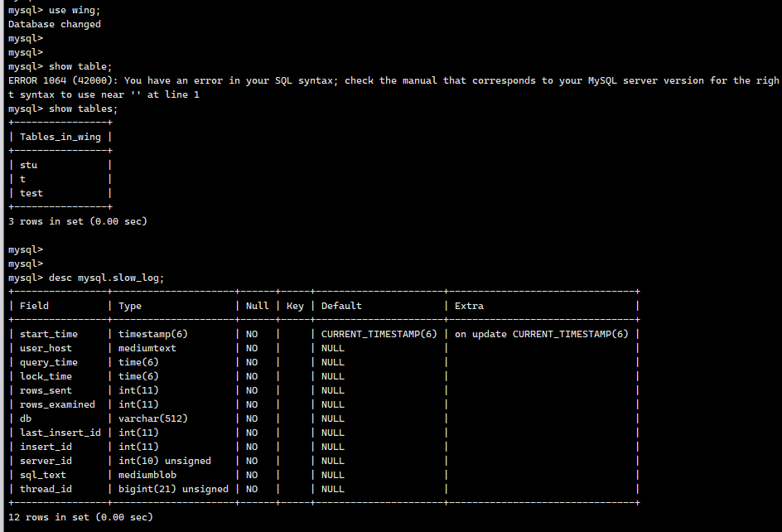This screenshot has width=782, height=532.
Task: Select the 'Null' column header
Action: pyautogui.click(x=258, y=306)
